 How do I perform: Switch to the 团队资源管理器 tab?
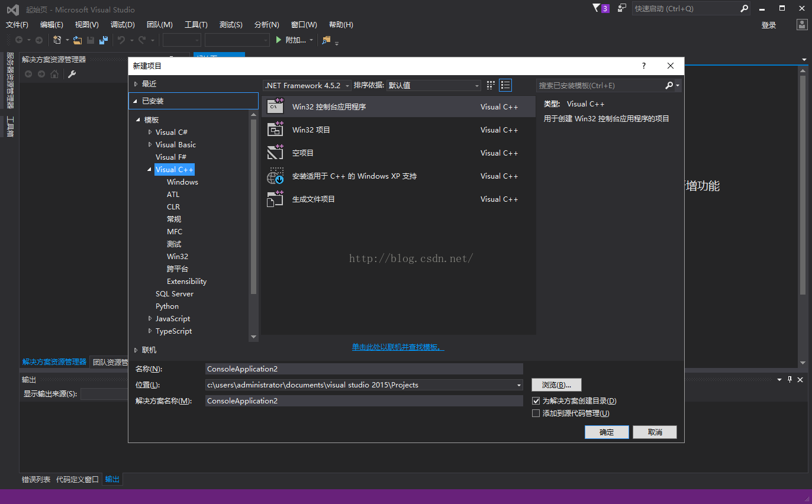pyautogui.click(x=110, y=362)
